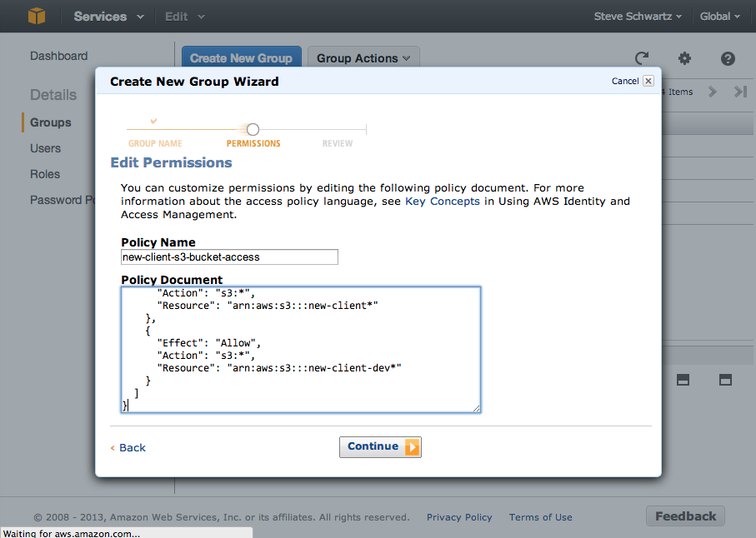Click the PERMISSIONS wizard step
This screenshot has width=756, height=538.
click(x=253, y=143)
